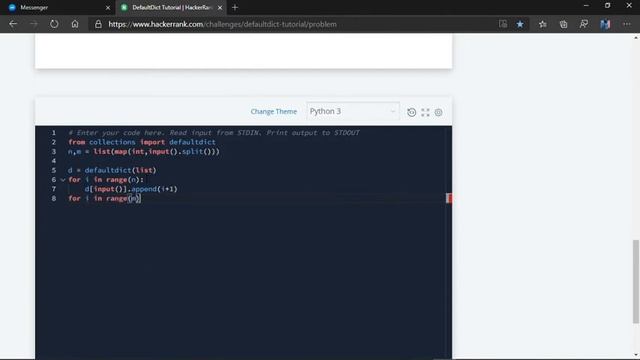Open the browser profile avatar
The image size is (640, 360).
(x=605, y=24)
